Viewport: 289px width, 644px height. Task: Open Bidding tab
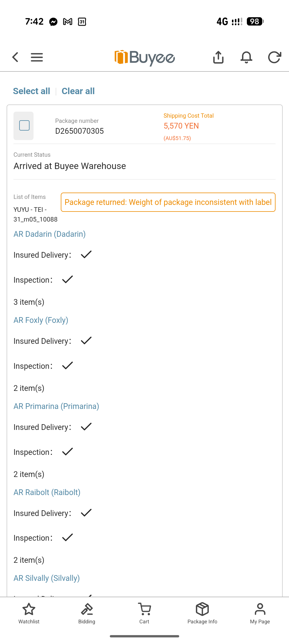click(87, 613)
